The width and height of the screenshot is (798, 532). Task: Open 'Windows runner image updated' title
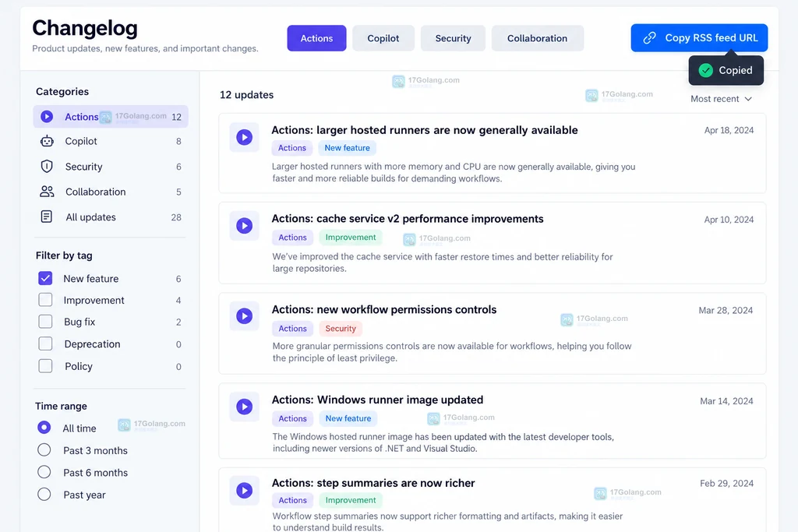[x=377, y=400]
